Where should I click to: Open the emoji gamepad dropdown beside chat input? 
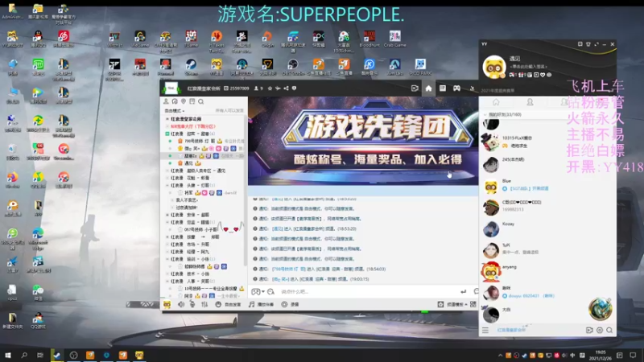pyautogui.click(x=258, y=292)
